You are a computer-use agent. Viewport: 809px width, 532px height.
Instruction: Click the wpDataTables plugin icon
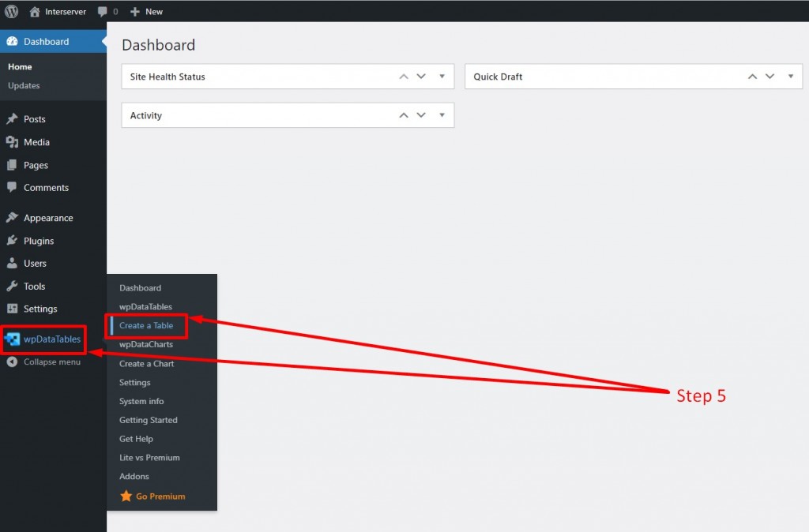click(12, 339)
